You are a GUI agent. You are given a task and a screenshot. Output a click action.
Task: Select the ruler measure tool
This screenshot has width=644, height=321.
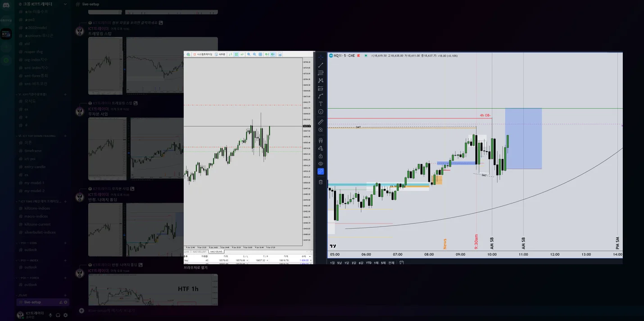pos(321,122)
